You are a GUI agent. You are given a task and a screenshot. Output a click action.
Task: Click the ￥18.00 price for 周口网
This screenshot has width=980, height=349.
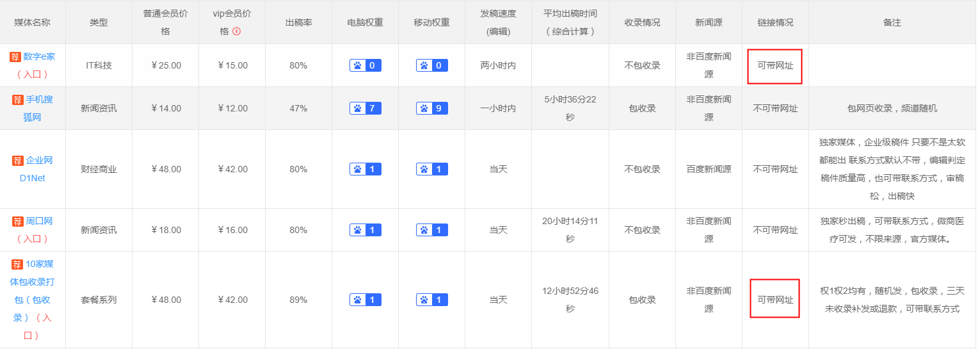point(166,230)
